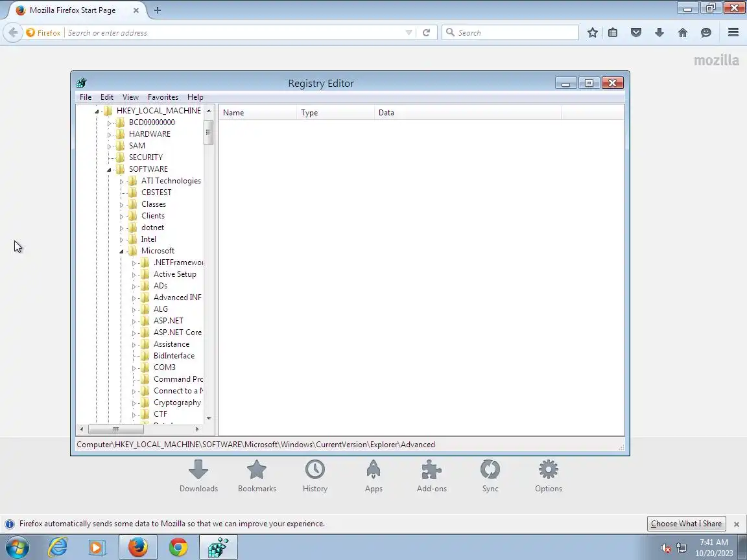Open address bar history dropdown arrow
Viewport: 747px width, 560px height.
409,32
